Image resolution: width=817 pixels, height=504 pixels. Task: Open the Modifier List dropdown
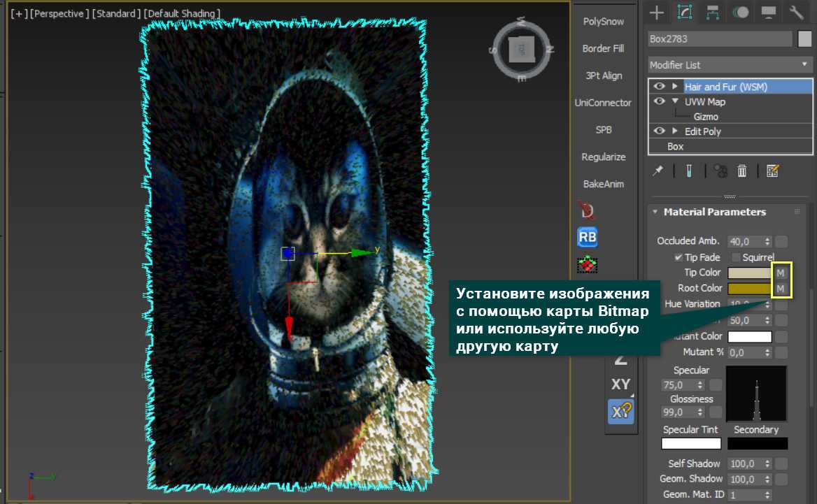point(730,64)
